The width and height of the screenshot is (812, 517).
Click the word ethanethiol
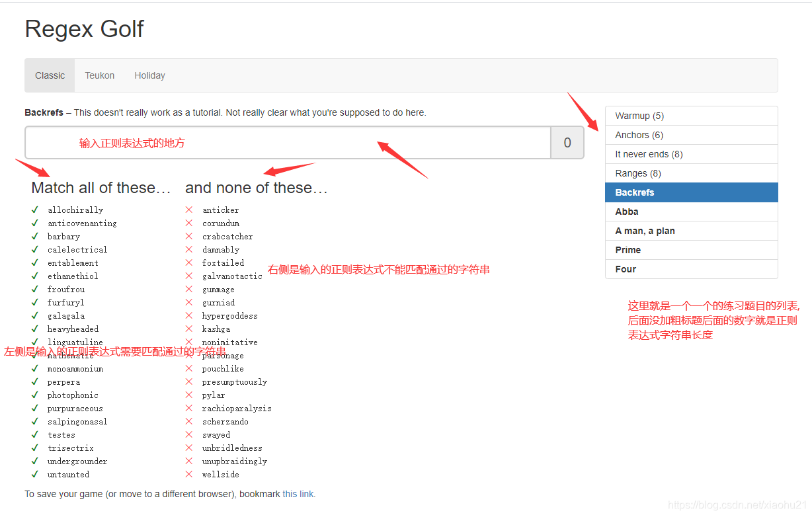pyautogui.click(x=73, y=276)
